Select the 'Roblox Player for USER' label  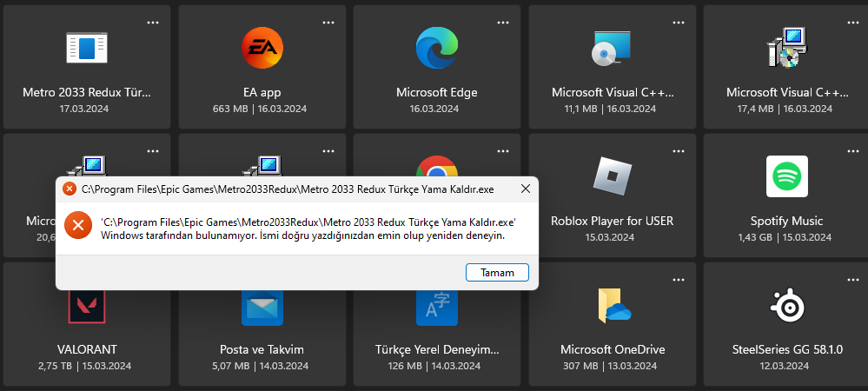tap(613, 221)
